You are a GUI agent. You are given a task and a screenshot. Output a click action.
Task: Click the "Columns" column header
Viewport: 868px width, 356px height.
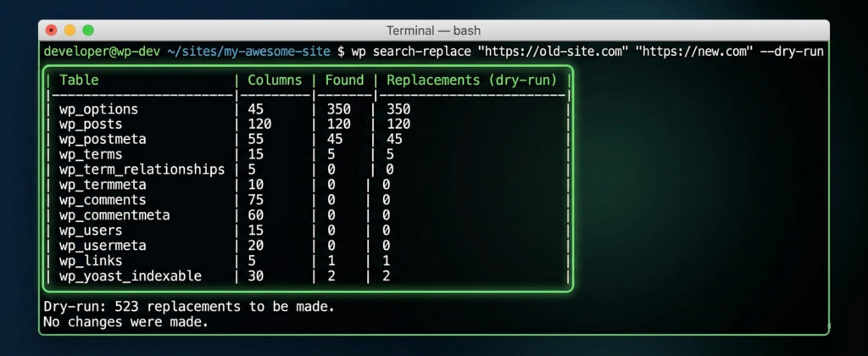point(275,81)
